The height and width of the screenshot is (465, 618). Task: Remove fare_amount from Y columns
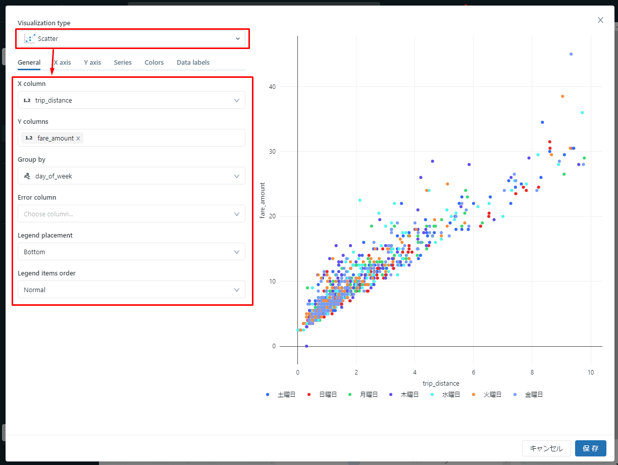coord(79,139)
